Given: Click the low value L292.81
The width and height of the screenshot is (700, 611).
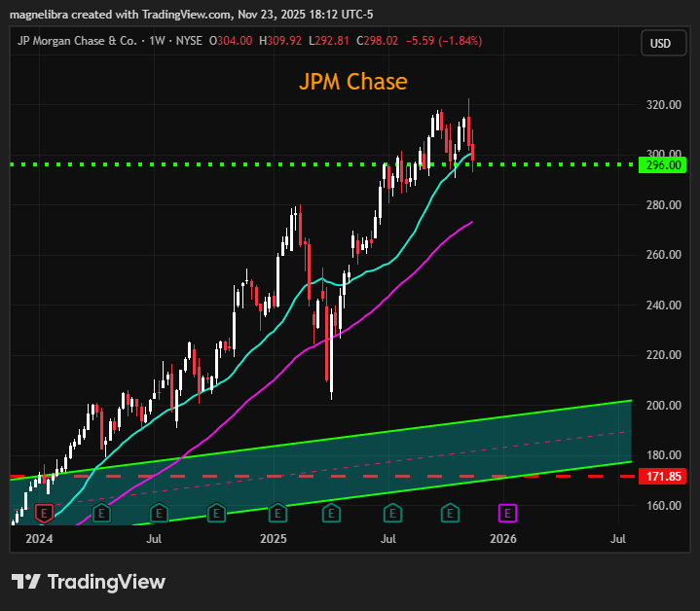Looking at the screenshot, I should pos(329,41).
